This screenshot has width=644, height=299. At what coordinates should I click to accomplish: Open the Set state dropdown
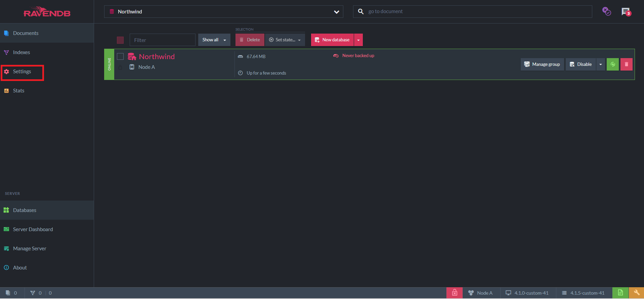point(285,40)
